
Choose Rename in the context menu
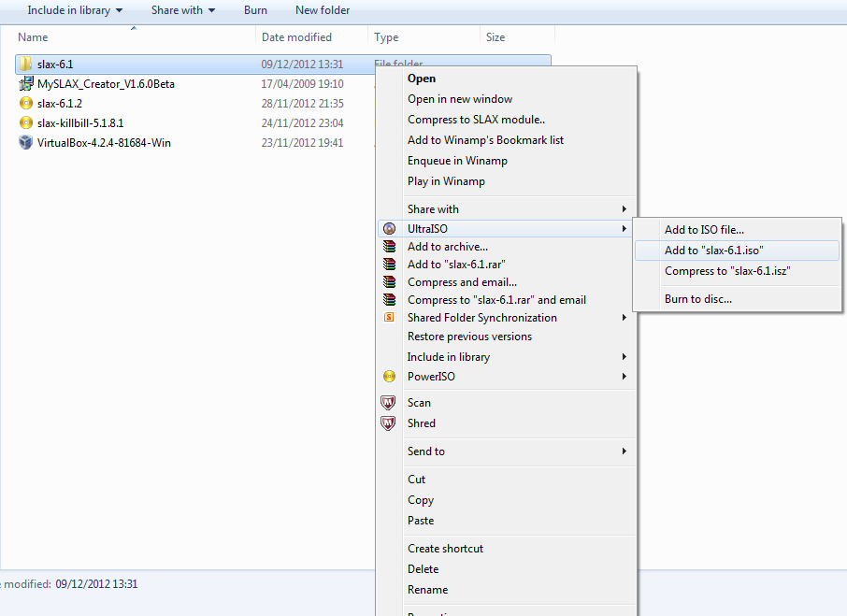pos(427,590)
